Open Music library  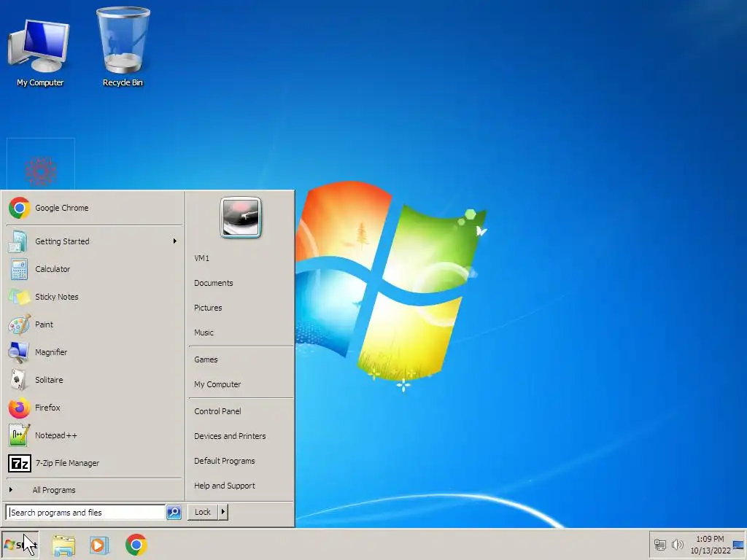(x=241, y=332)
